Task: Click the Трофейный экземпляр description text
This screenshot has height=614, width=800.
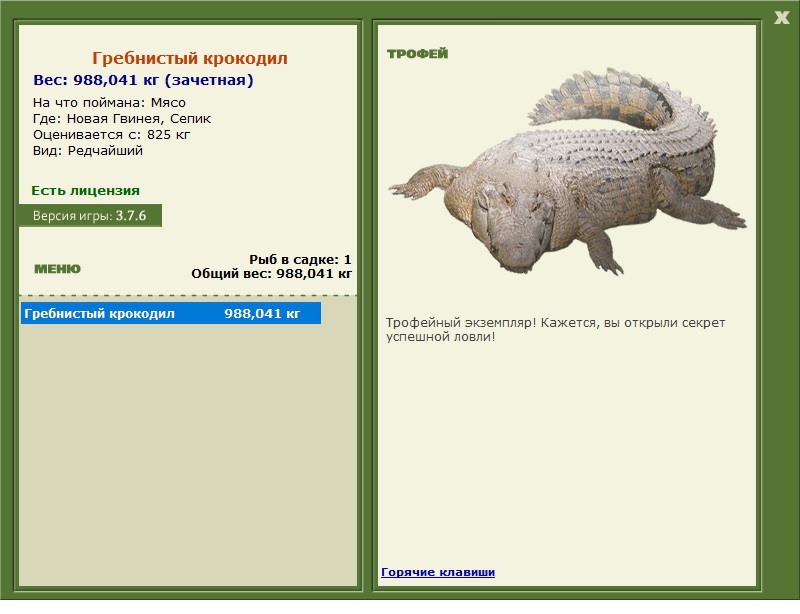Action: [x=555, y=330]
